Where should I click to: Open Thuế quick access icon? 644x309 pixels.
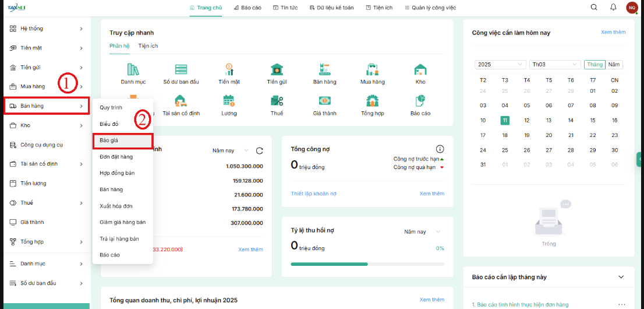point(277,100)
